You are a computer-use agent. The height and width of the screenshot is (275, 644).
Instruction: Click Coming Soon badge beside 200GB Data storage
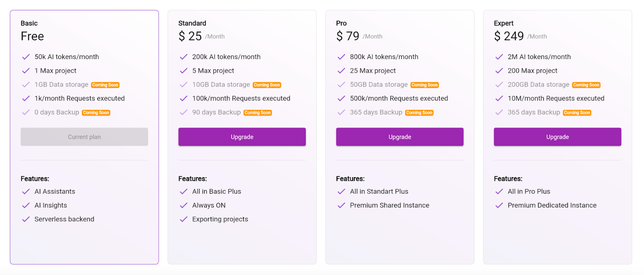tap(586, 85)
